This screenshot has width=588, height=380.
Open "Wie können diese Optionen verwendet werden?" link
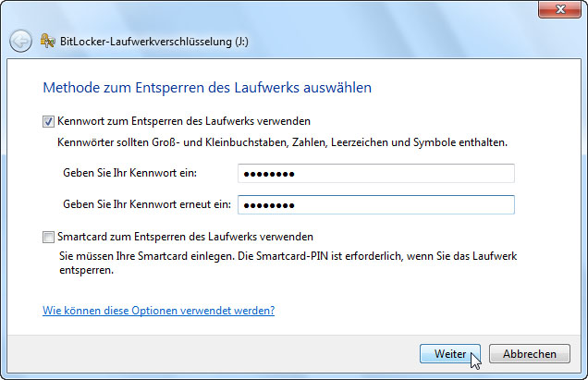coord(158,311)
